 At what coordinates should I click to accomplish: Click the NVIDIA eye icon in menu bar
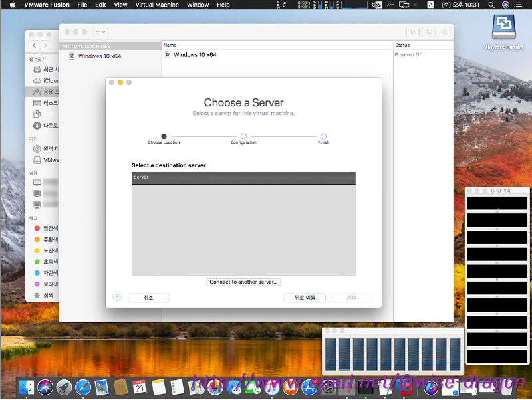point(376,5)
